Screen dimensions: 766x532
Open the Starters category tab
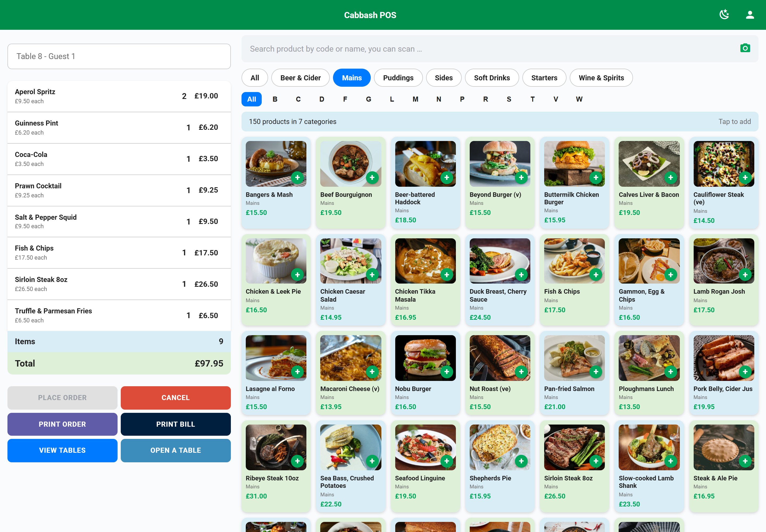pos(544,78)
